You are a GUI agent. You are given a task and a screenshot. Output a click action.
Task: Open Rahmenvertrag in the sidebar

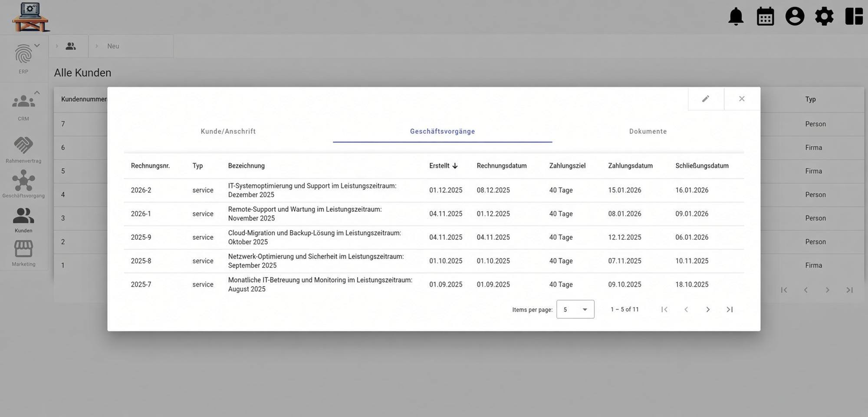click(23, 150)
